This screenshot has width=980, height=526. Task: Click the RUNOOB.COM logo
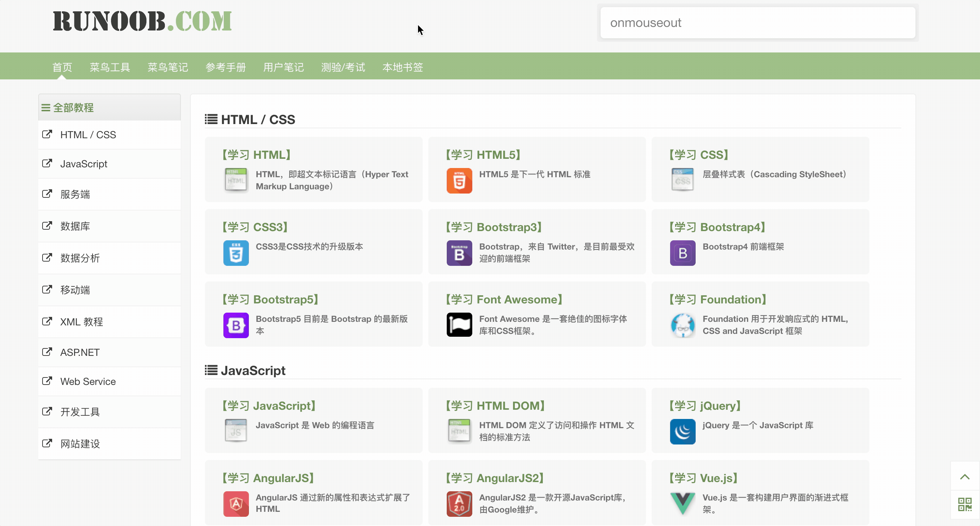tap(142, 21)
